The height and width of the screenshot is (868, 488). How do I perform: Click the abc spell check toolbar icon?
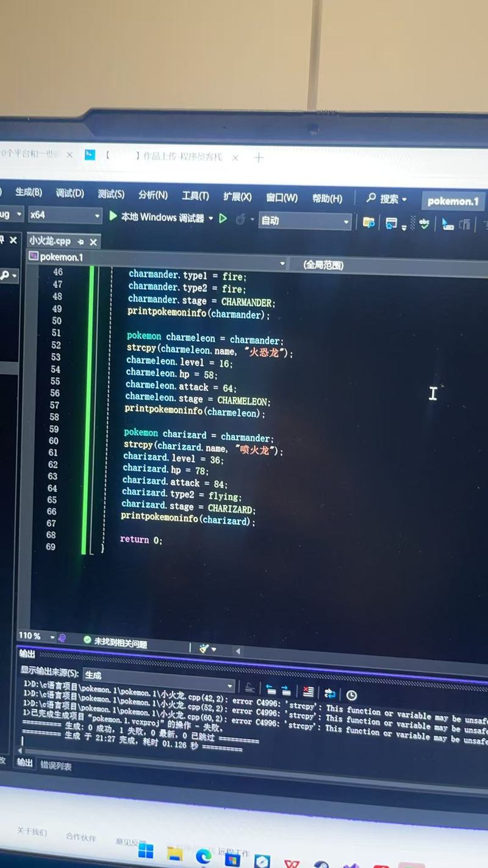pyautogui.click(x=424, y=223)
